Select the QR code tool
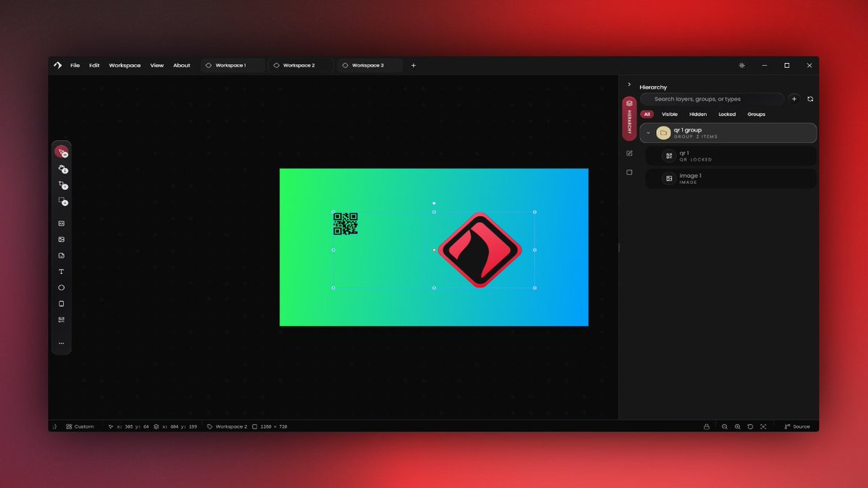This screenshot has width=868, height=488. pyautogui.click(x=61, y=320)
